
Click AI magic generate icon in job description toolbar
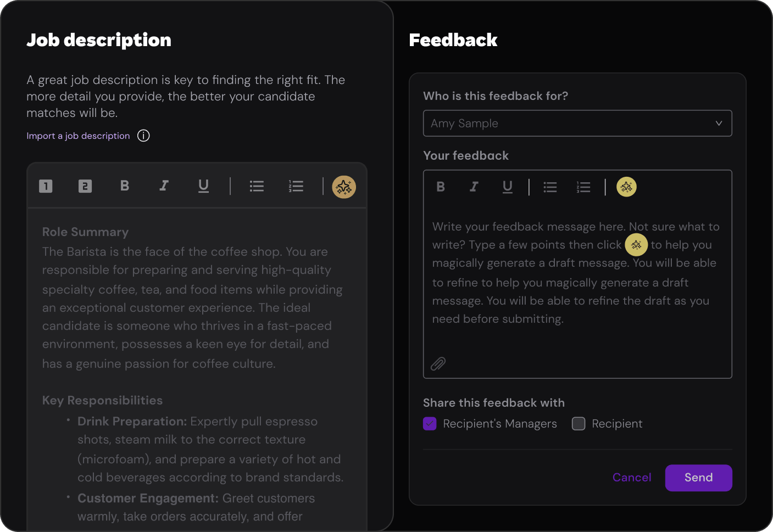point(344,187)
